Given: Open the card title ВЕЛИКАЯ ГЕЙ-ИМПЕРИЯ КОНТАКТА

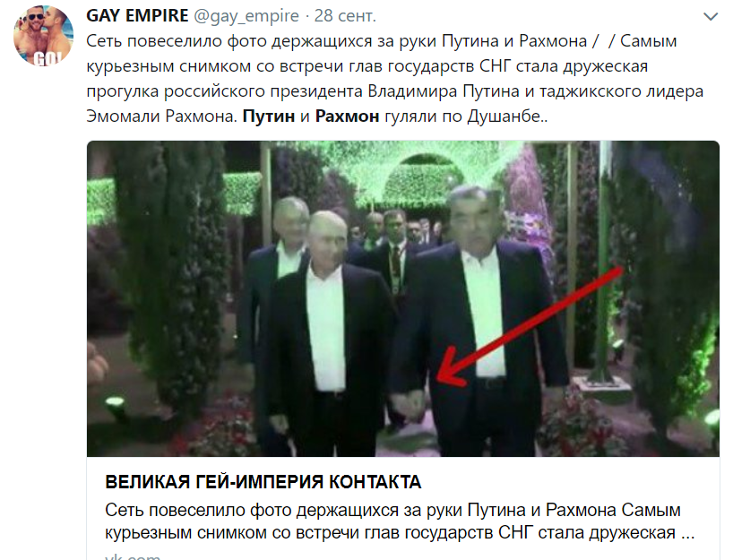Looking at the screenshot, I should click(263, 482).
